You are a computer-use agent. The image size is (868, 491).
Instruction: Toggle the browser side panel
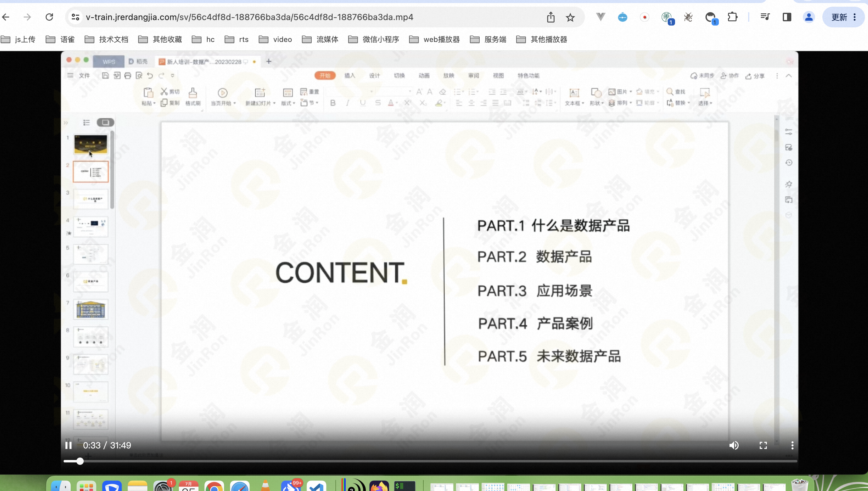click(787, 17)
